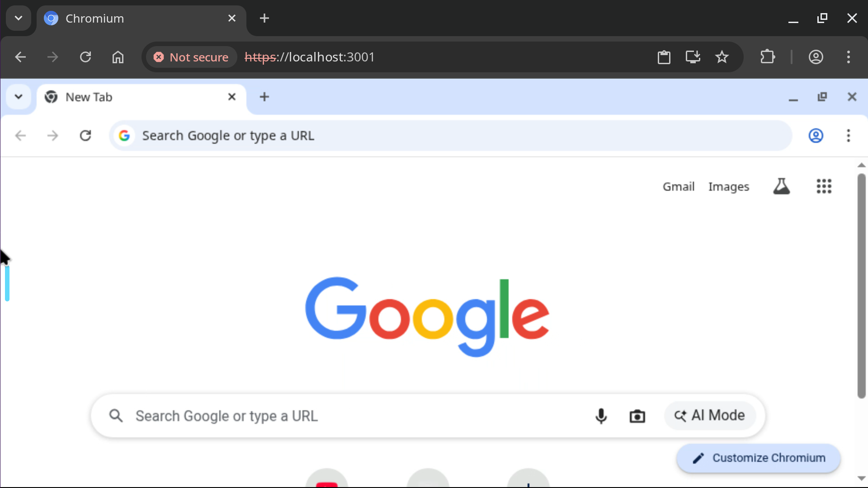Click the outer browser home icon

[x=118, y=57]
